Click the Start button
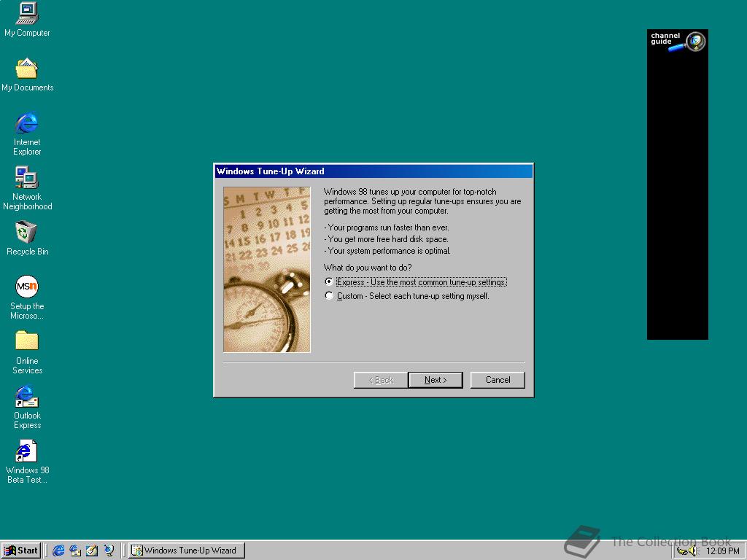Viewport: 747px width, 560px height. (x=21, y=551)
